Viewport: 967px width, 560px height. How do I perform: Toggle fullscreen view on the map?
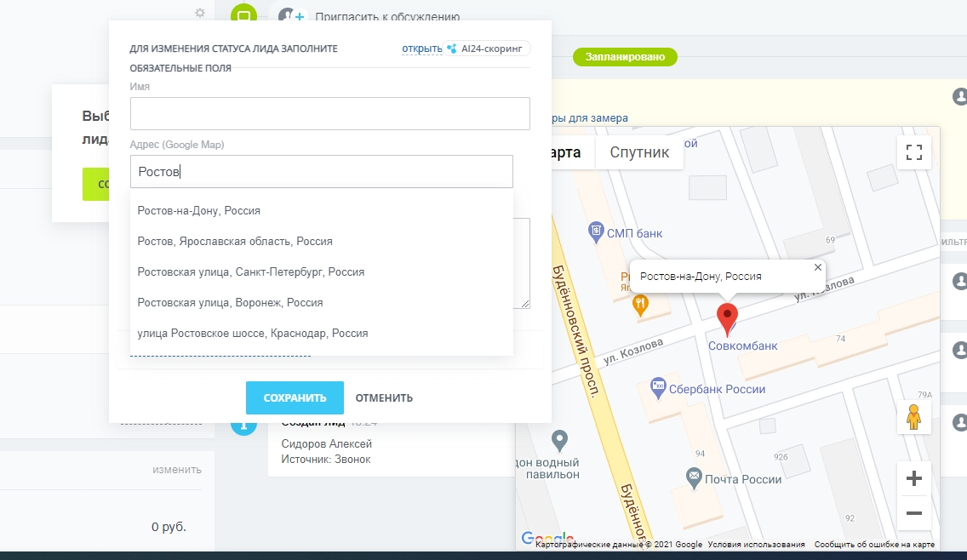pos(914,152)
